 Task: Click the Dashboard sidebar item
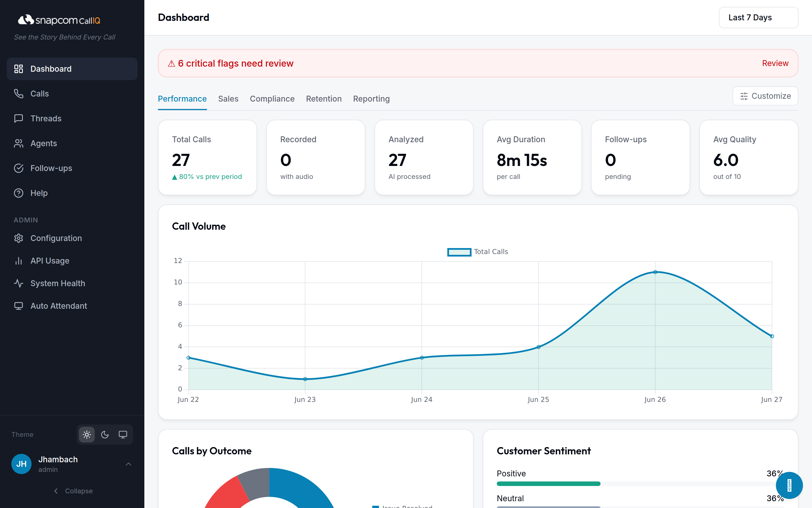tap(72, 69)
